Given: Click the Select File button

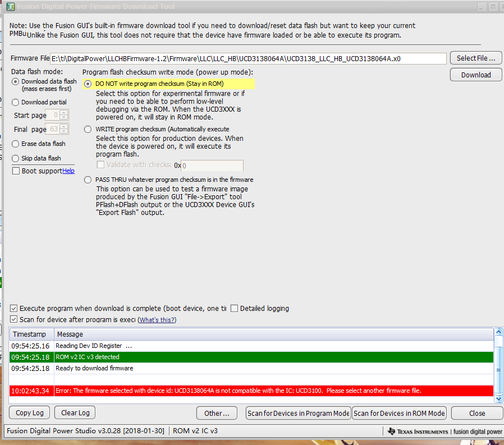Looking at the screenshot, I should point(476,58).
